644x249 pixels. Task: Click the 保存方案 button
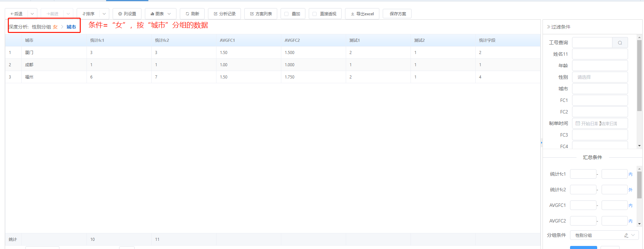(x=397, y=14)
